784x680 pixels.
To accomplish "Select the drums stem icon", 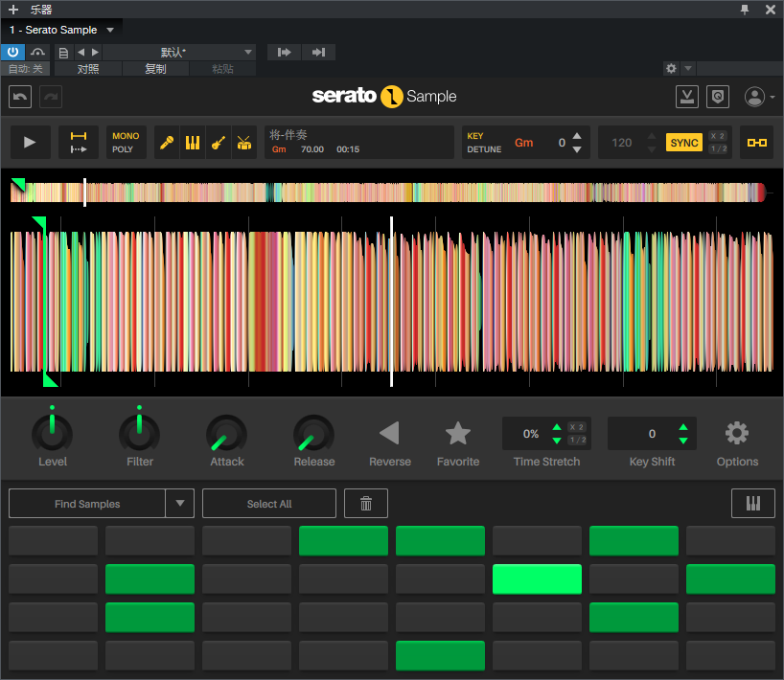I will (244, 143).
